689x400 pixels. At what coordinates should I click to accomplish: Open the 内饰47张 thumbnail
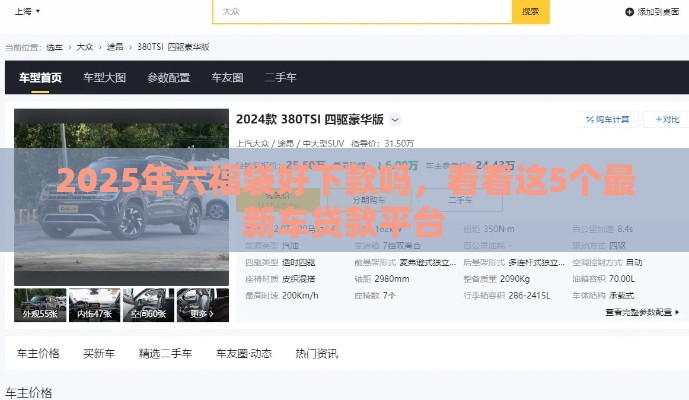pyautogui.click(x=94, y=305)
